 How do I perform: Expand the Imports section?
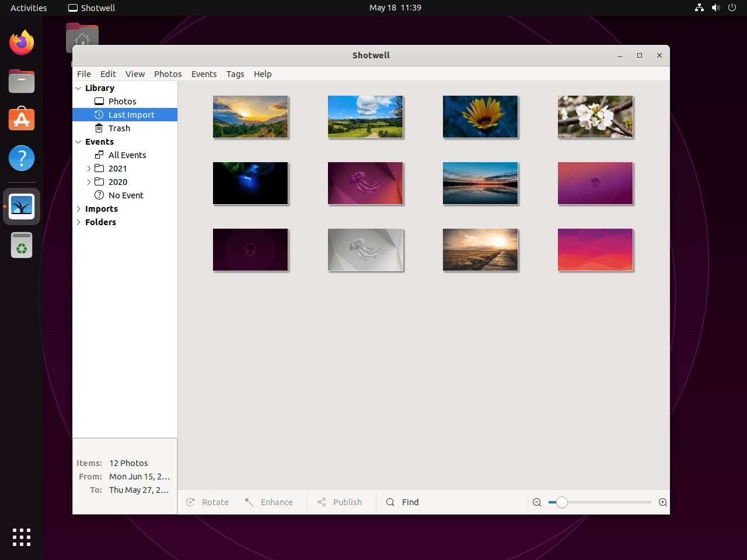pyautogui.click(x=79, y=209)
